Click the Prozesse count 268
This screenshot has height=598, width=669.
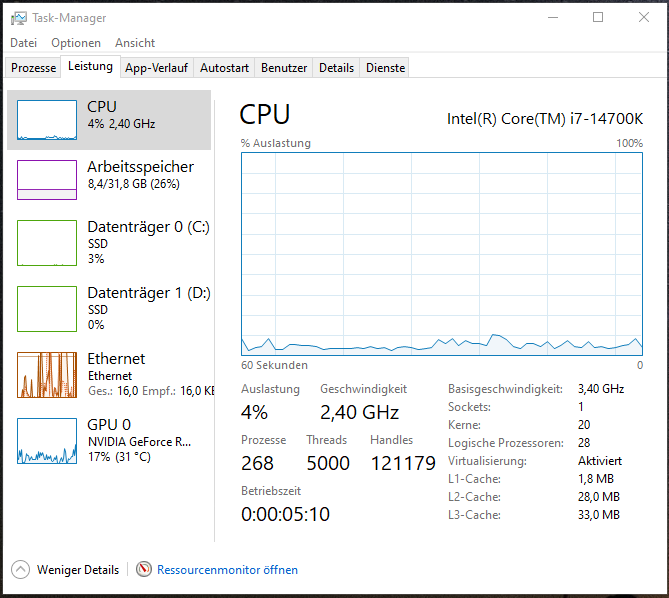pyautogui.click(x=257, y=463)
